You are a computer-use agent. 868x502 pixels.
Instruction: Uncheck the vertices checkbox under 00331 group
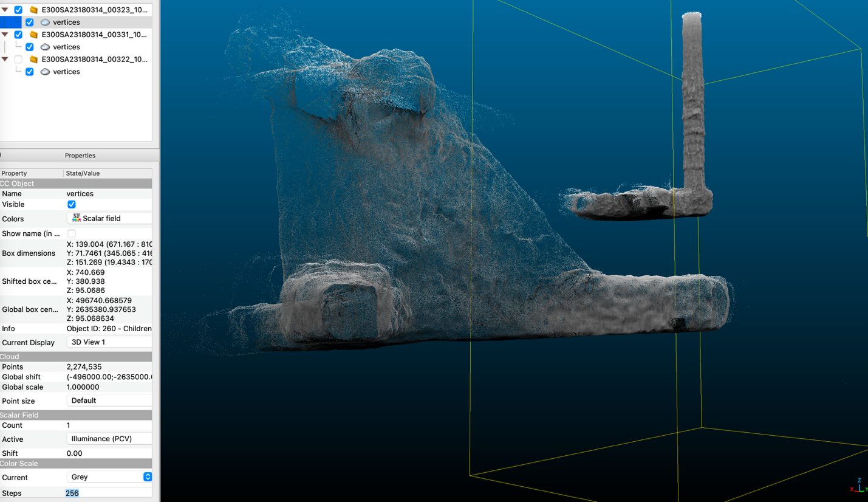29,47
